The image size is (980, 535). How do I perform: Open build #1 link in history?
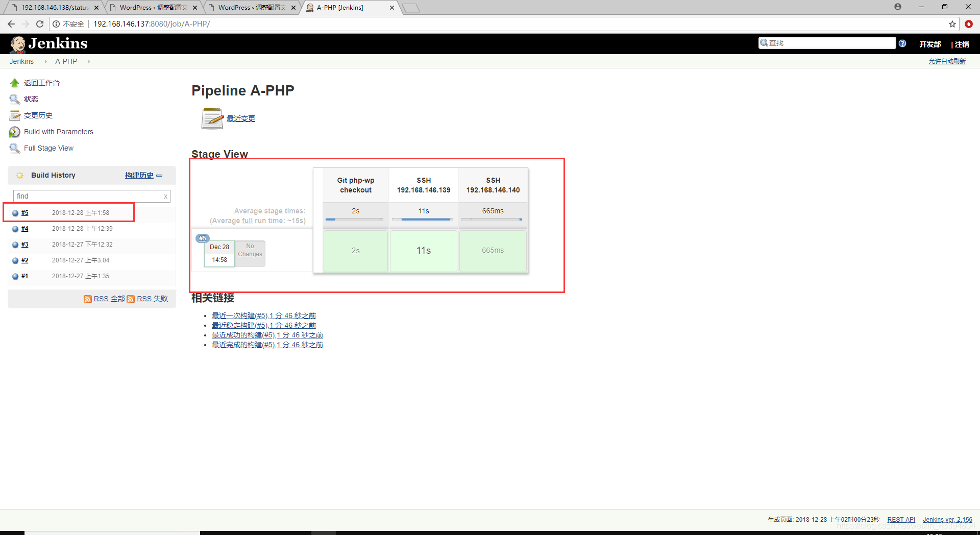25,276
